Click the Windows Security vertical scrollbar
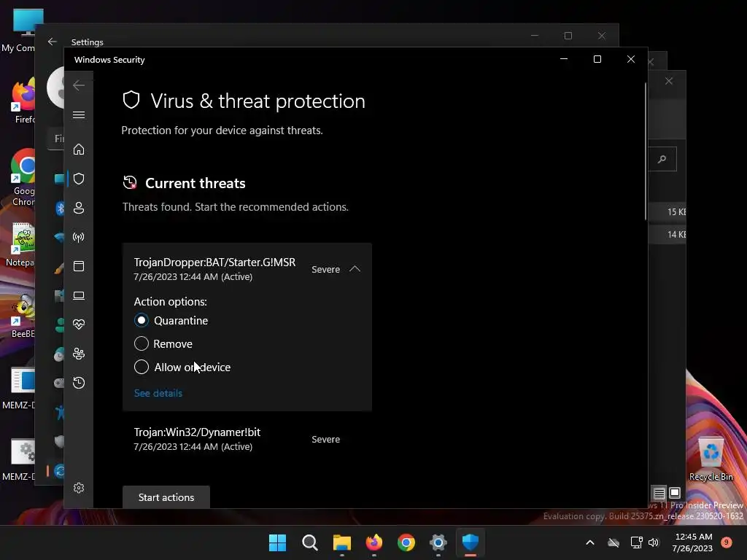 646,152
